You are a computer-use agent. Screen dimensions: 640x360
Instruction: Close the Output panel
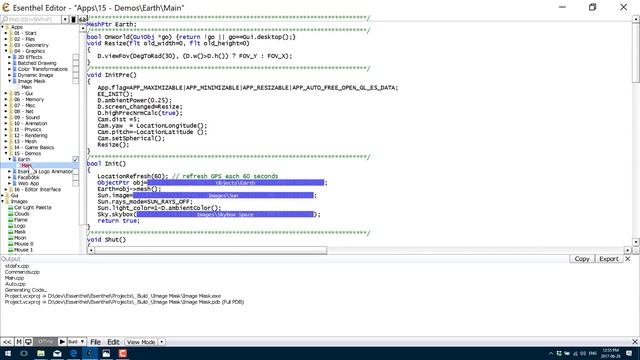click(628, 259)
